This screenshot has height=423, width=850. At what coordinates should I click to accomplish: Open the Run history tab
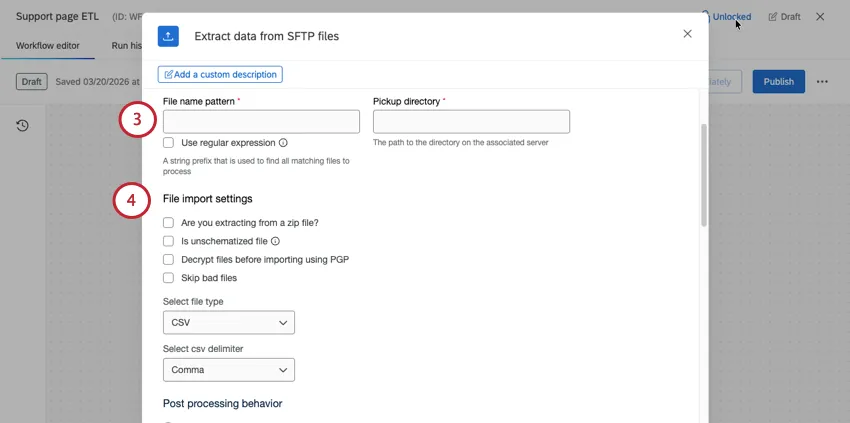click(x=127, y=46)
